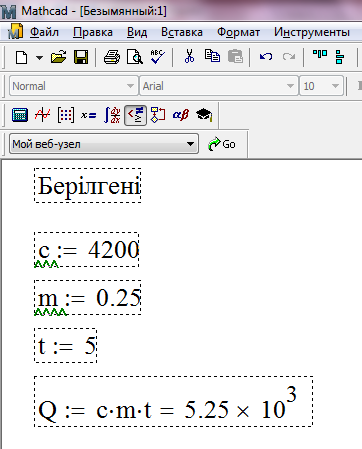Undo the last action
Image resolution: width=362 pixels, height=449 pixels.
(x=266, y=57)
